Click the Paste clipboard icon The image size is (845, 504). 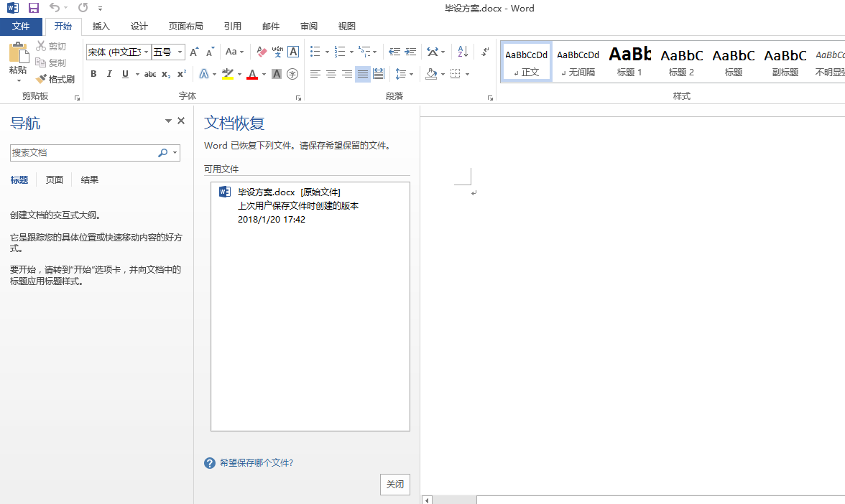(x=19, y=53)
